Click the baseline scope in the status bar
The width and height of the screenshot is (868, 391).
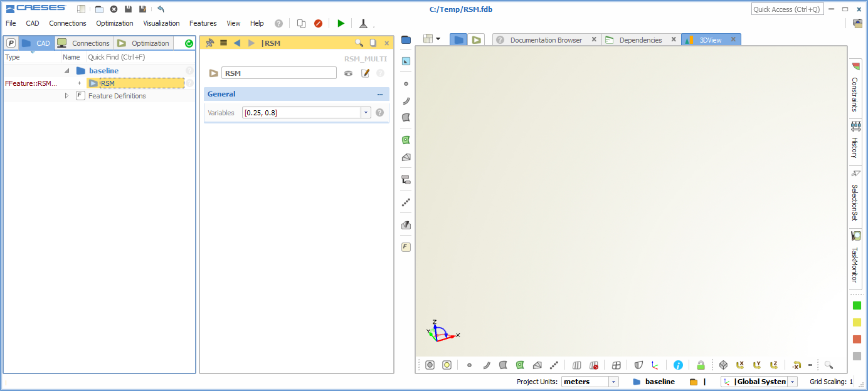654,382
